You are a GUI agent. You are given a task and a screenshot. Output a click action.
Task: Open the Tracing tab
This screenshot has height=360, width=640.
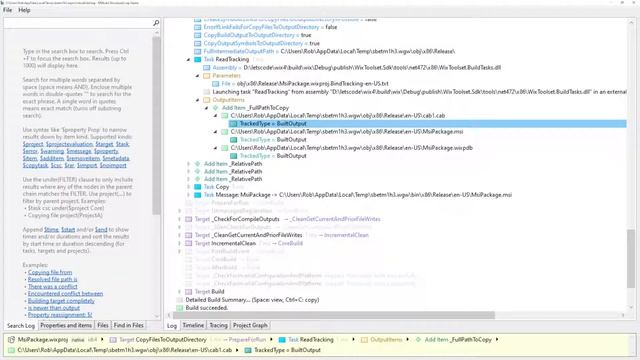(x=218, y=325)
